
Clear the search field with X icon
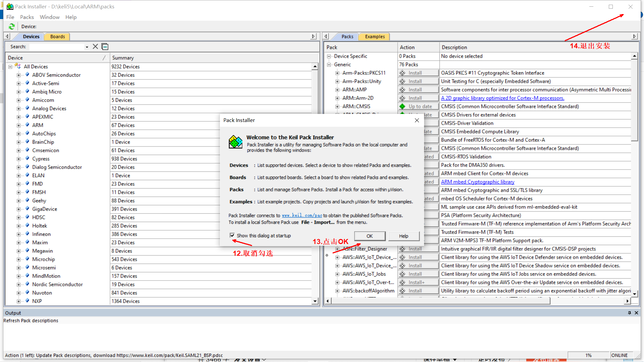(x=95, y=47)
